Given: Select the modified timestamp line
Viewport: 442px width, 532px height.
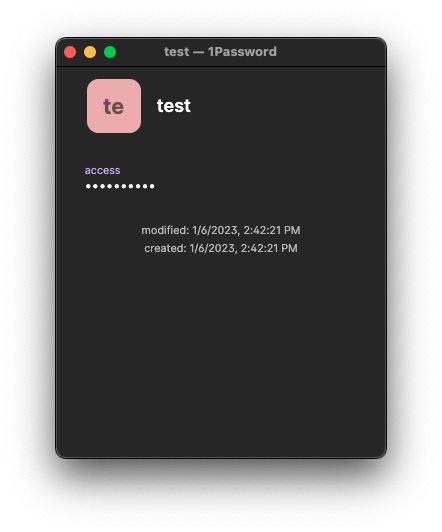Looking at the screenshot, I should click(x=221, y=230).
